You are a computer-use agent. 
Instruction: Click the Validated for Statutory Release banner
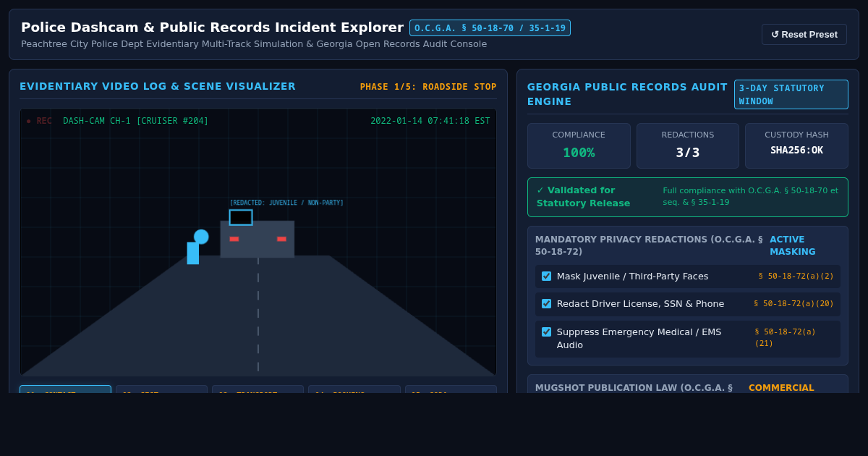coord(687,197)
